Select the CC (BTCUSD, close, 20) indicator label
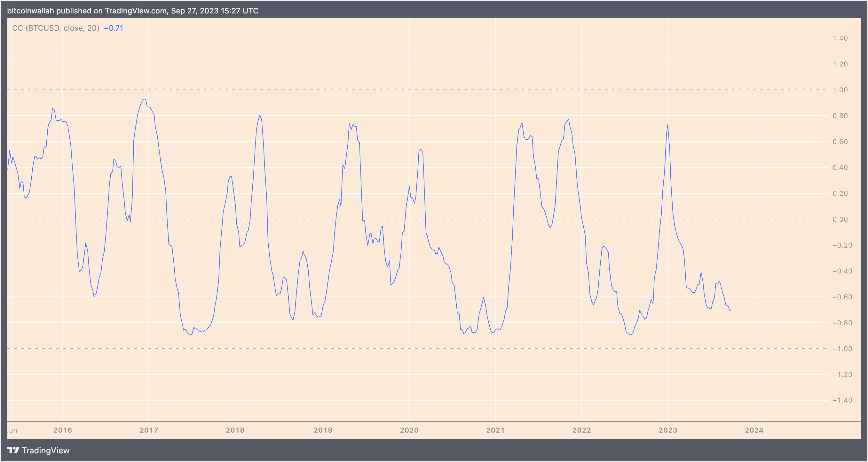 point(56,28)
